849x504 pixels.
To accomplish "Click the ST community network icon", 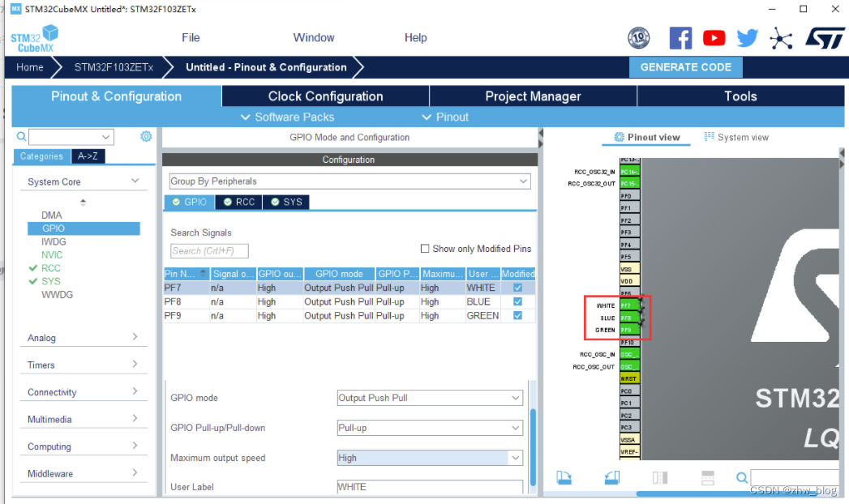I will coord(781,38).
